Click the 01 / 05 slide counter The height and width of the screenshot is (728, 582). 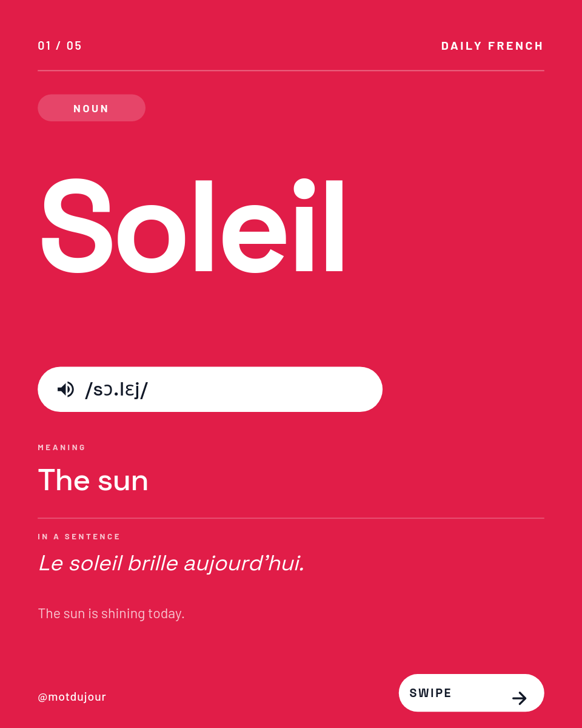(x=59, y=46)
